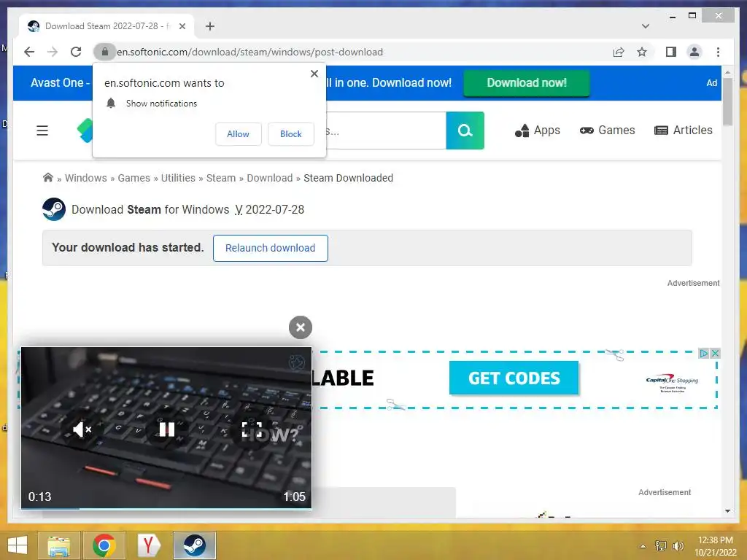The width and height of the screenshot is (747, 560).
Task: Open Chrome three-dot menu
Action: pos(718,52)
